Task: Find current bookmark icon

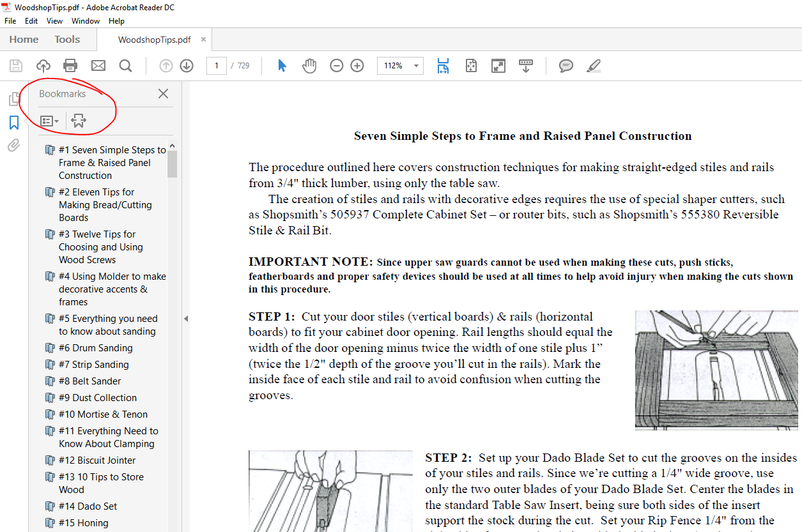Action: tap(79, 121)
